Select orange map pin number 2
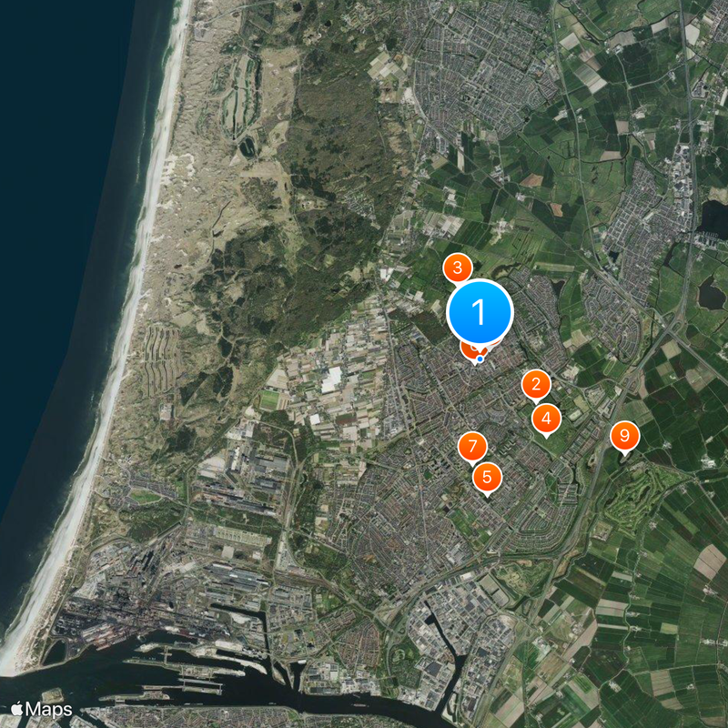The width and height of the screenshot is (728, 728). pos(536,385)
